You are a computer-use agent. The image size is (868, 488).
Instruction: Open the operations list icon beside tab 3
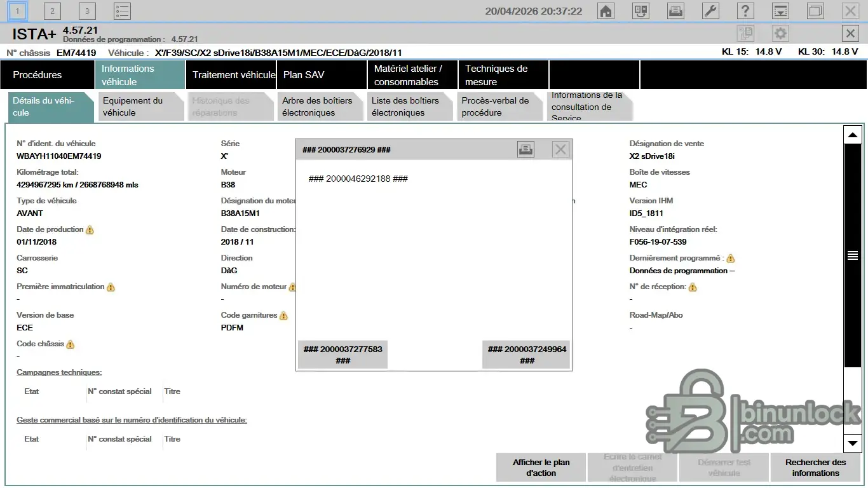tap(122, 11)
